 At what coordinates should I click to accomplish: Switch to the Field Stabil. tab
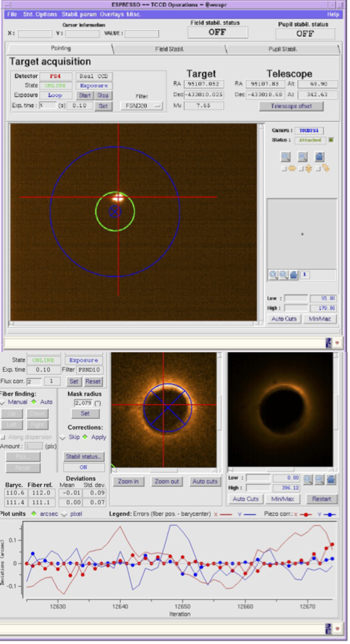point(169,49)
